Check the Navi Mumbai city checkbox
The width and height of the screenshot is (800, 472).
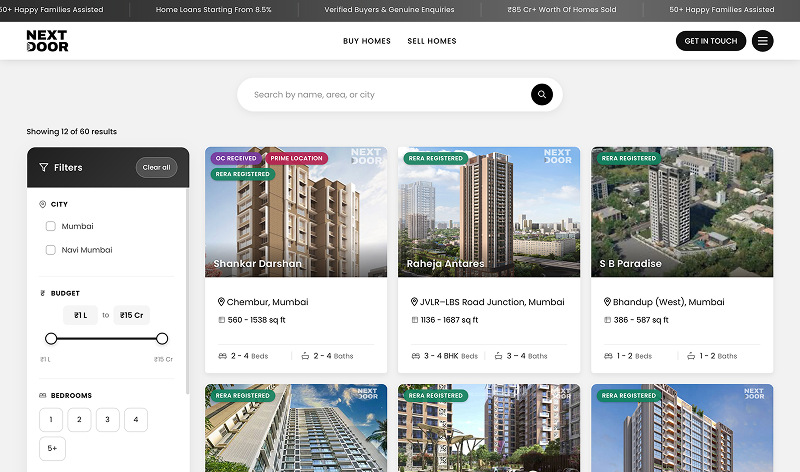(51, 250)
